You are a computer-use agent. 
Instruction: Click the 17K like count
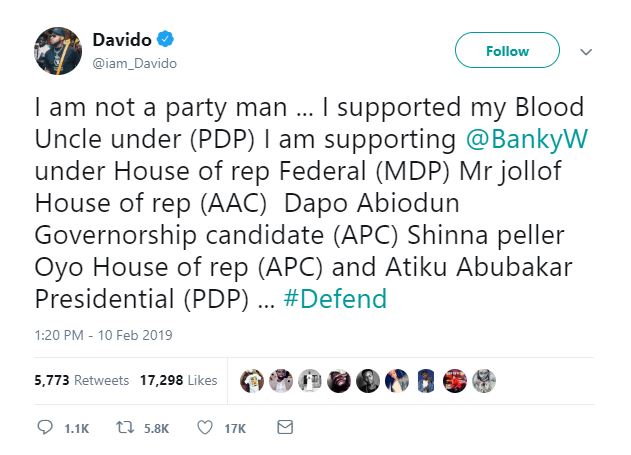(x=234, y=428)
